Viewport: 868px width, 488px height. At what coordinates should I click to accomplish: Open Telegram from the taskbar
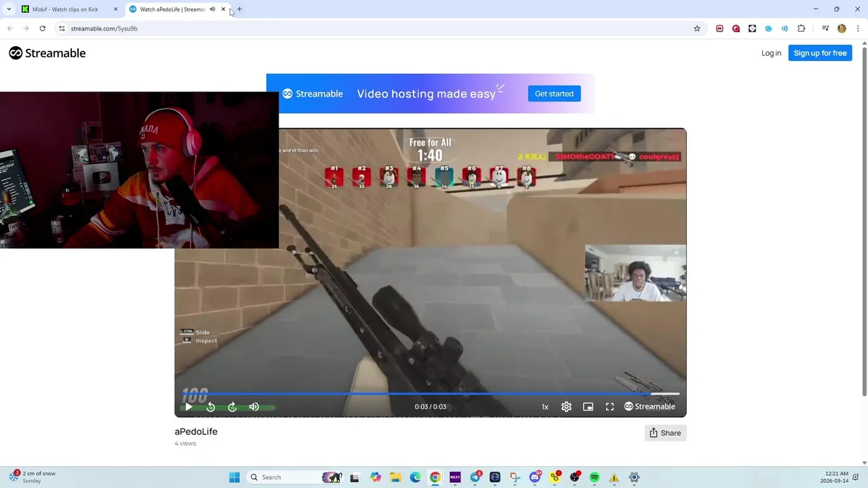tap(475, 477)
